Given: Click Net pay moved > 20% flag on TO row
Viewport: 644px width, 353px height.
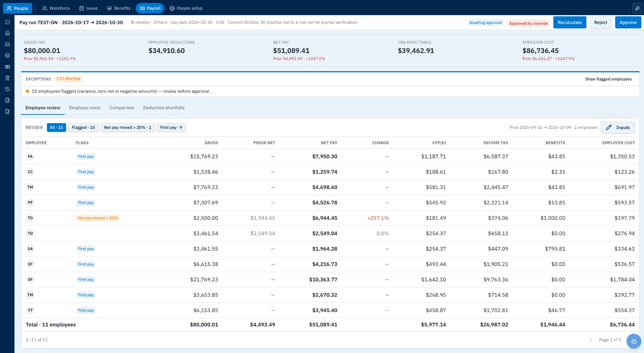Looking at the screenshot, I should [98, 218].
